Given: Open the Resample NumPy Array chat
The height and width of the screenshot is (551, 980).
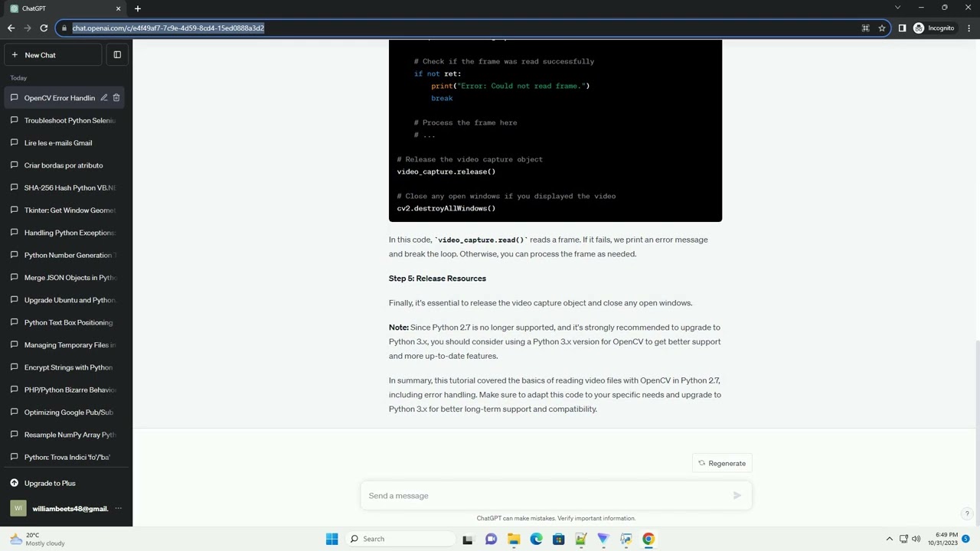Looking at the screenshot, I should 66,435.
